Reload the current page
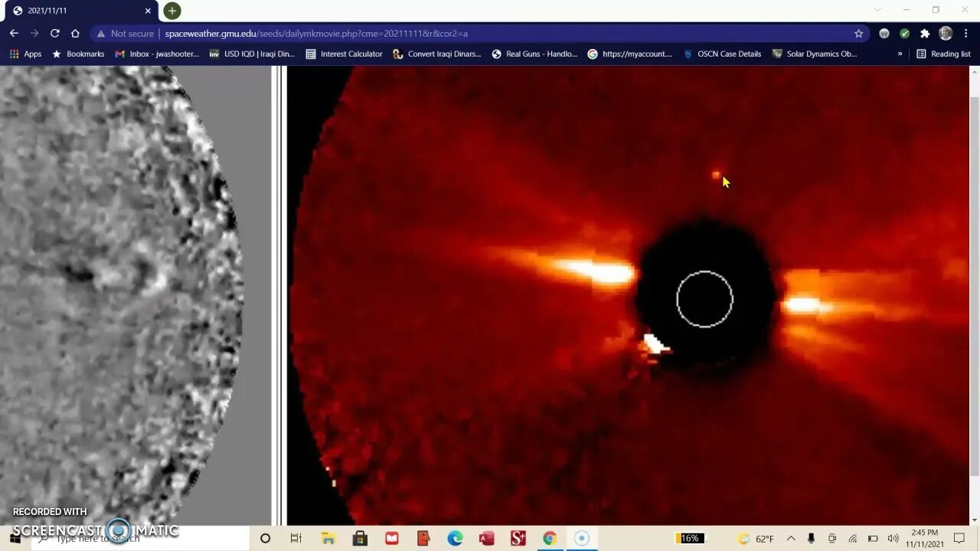Screen dimensions: 980x551 point(55,34)
